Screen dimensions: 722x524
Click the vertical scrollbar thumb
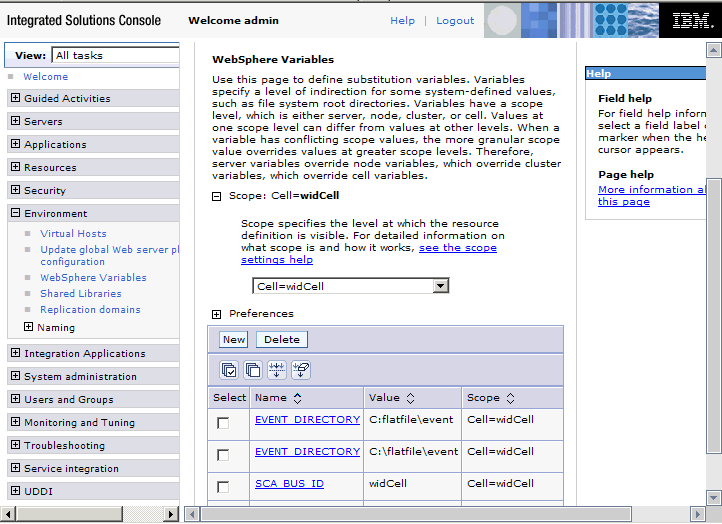click(x=714, y=315)
